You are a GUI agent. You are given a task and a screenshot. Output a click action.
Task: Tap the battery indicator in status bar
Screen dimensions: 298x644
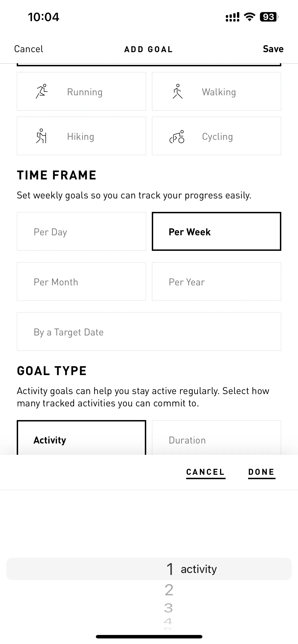coord(269,17)
